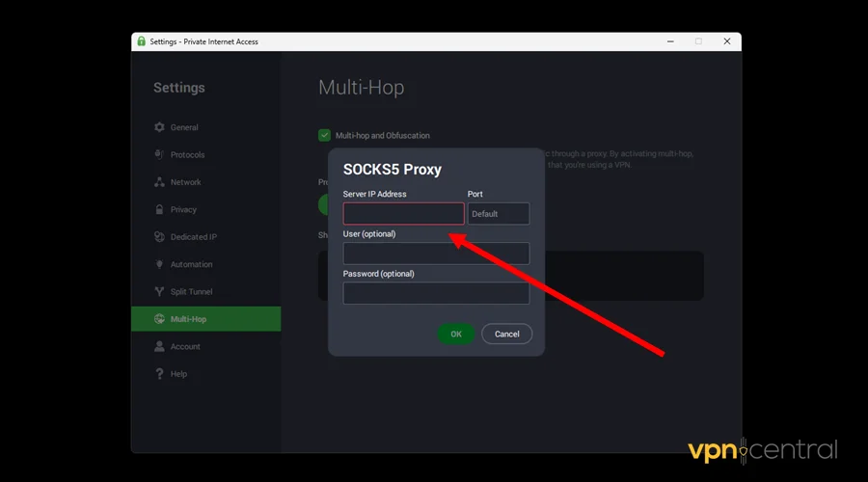Open the Protocols settings section
868x482 pixels.
coord(206,154)
